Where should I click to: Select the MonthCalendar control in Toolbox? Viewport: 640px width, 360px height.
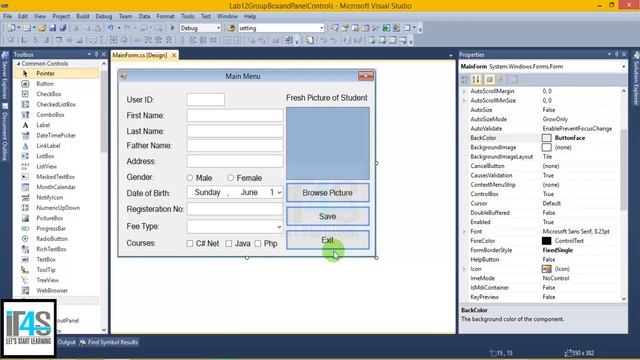pyautogui.click(x=57, y=187)
